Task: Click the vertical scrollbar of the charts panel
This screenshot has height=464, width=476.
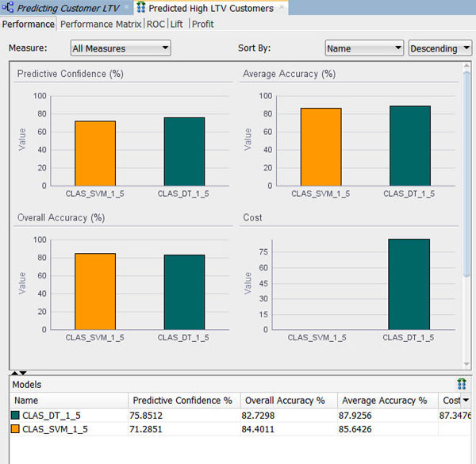Action: (466, 198)
